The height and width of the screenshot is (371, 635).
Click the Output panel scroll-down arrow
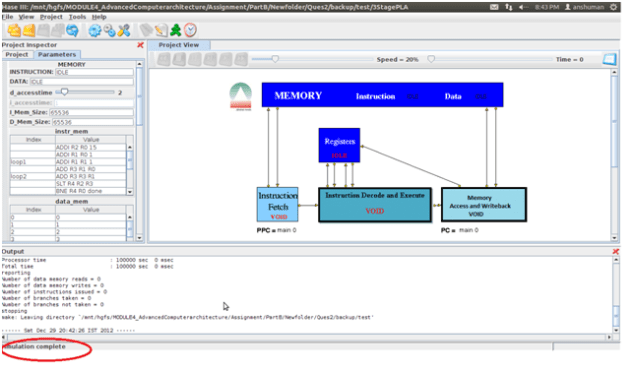(616, 330)
